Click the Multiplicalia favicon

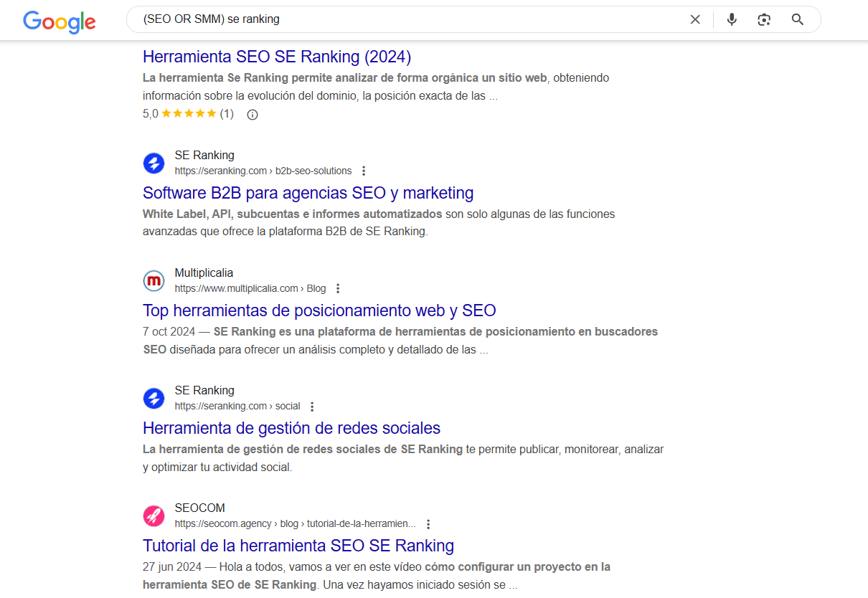[154, 281]
